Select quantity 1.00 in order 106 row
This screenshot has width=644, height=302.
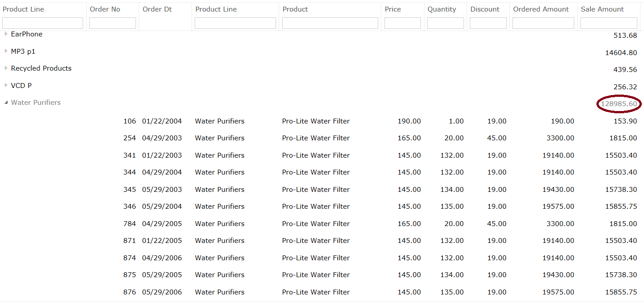[x=456, y=121]
